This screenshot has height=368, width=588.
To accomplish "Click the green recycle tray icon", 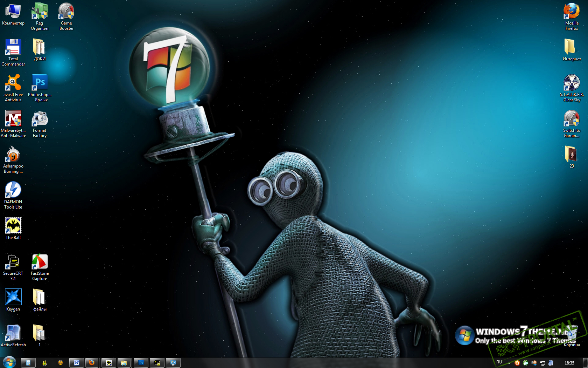I will (525, 363).
